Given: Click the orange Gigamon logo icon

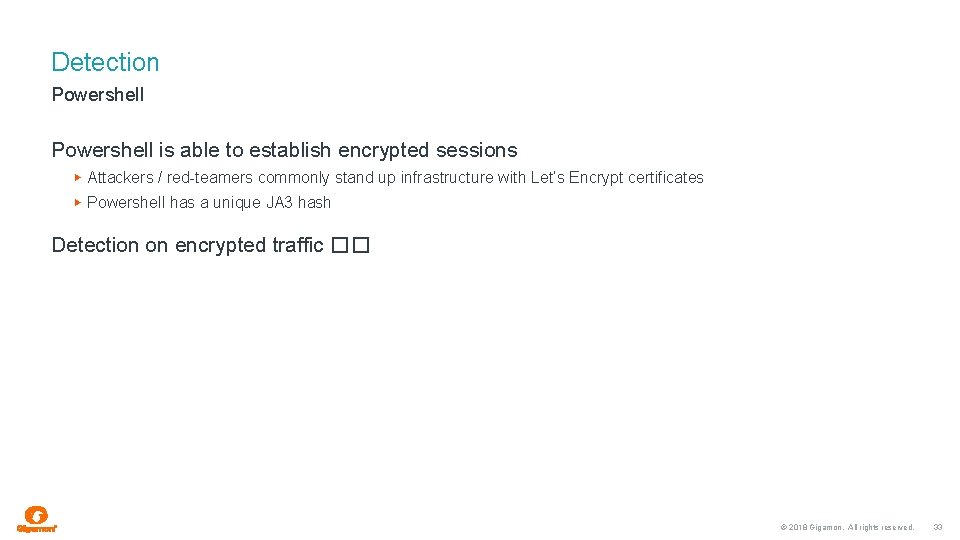Looking at the screenshot, I should (36, 515).
